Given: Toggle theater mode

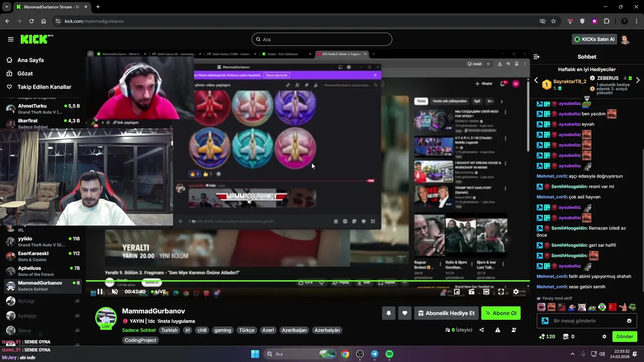Looking at the screenshot, I should pos(486,292).
